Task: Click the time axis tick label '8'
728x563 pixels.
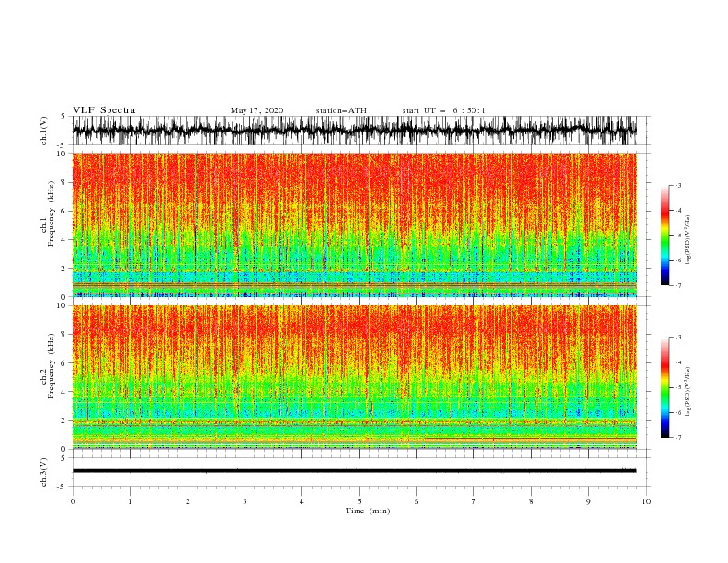Action: click(531, 501)
